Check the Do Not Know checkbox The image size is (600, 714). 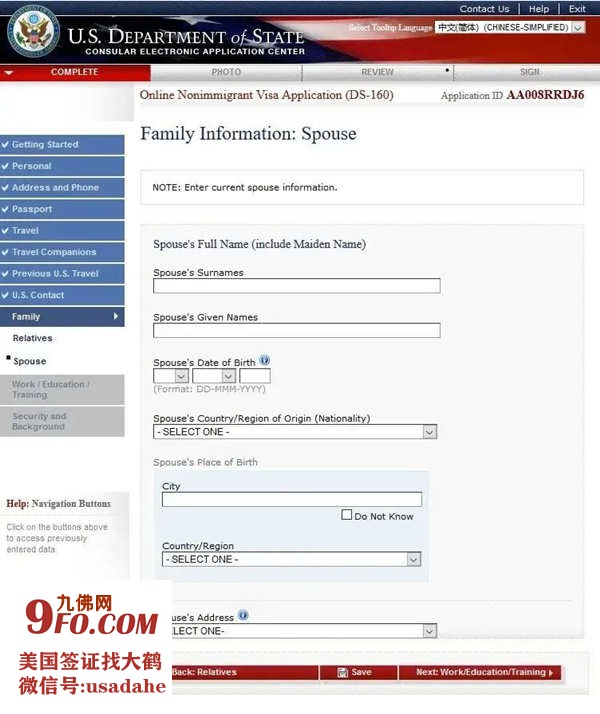pos(347,516)
